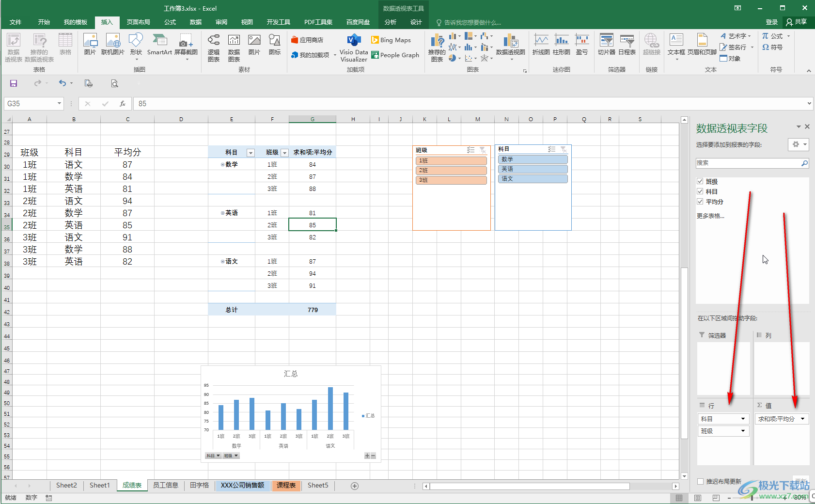Open the 分析 PivotTable tools tab
The height and width of the screenshot is (504, 815).
[x=390, y=22]
